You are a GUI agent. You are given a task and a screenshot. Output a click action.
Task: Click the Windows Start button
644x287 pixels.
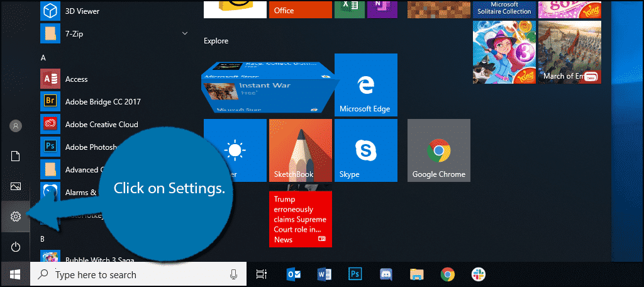pos(15,274)
